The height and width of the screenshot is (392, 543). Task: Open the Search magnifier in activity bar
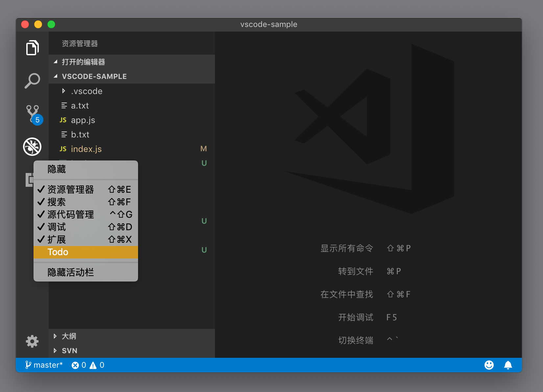coord(32,81)
